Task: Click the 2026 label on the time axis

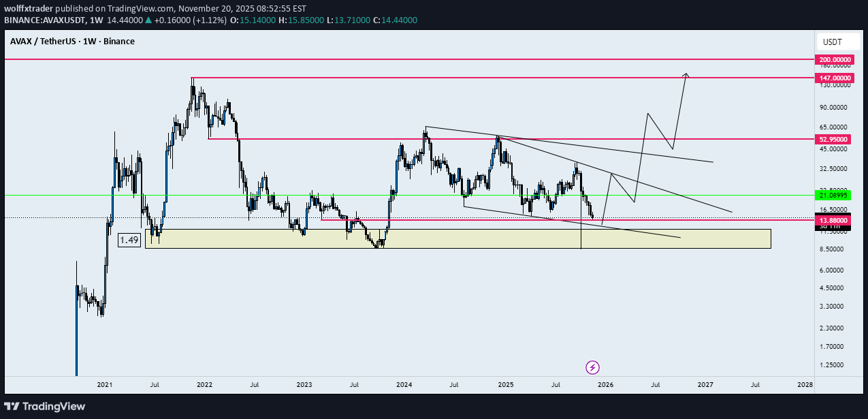Action: (x=605, y=385)
